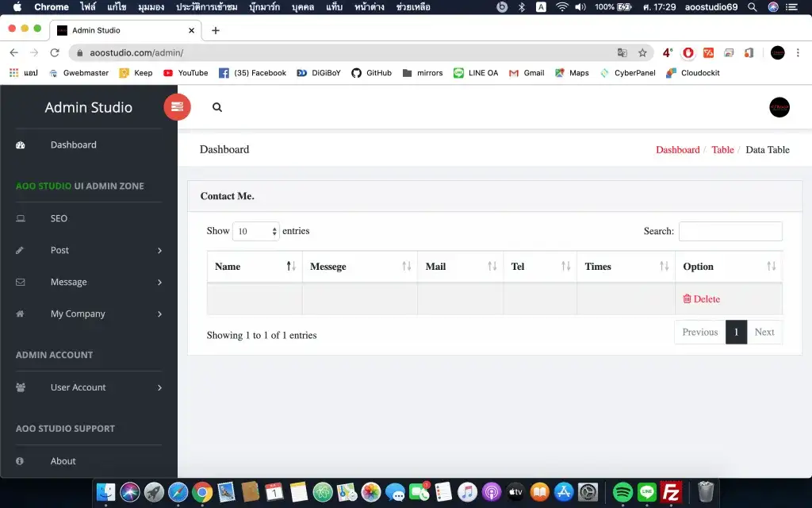Open the YouTube bookmark

coord(186,73)
